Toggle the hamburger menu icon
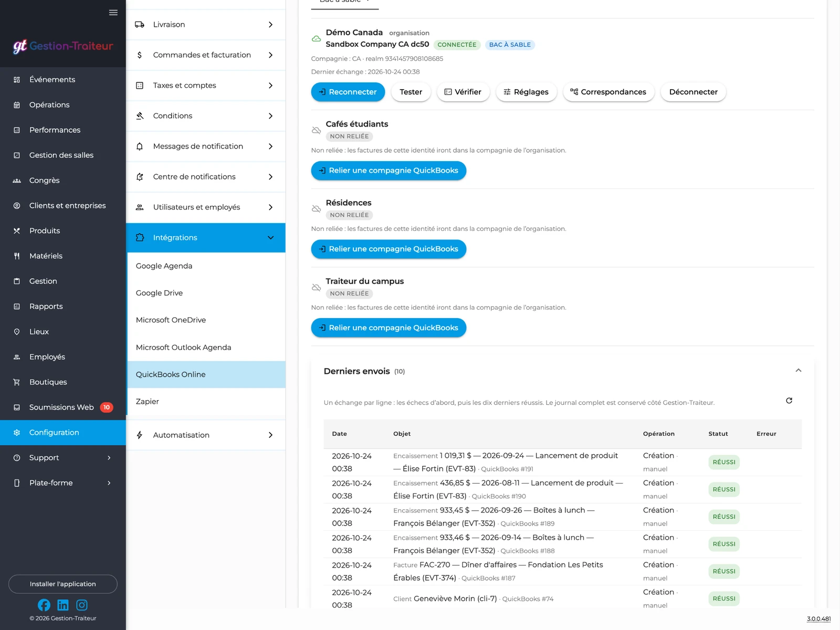This screenshot has width=840, height=630. point(113,13)
